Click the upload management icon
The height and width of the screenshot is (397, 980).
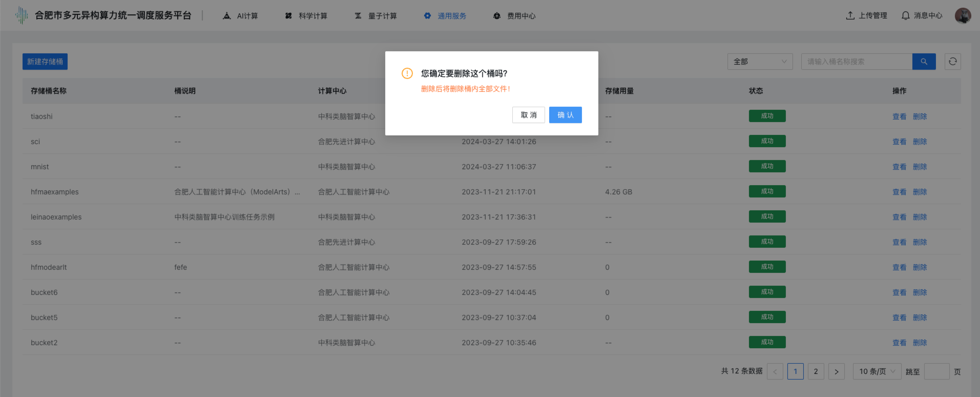(850, 16)
